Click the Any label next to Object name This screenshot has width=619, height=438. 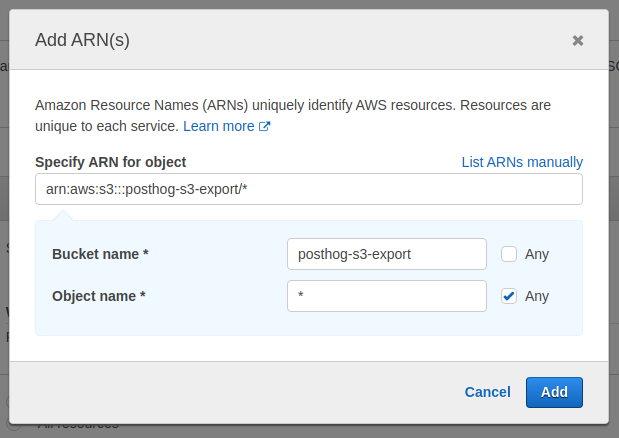(x=537, y=296)
